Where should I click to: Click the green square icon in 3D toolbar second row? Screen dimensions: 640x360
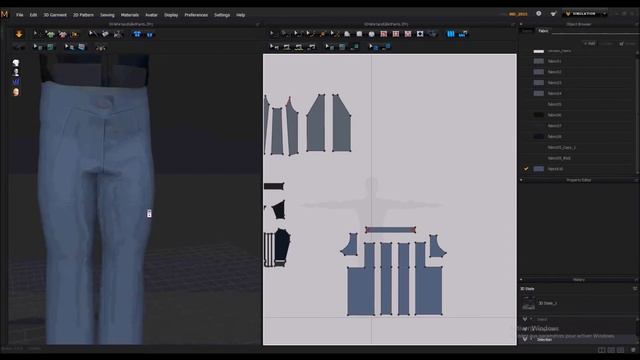coord(51,47)
